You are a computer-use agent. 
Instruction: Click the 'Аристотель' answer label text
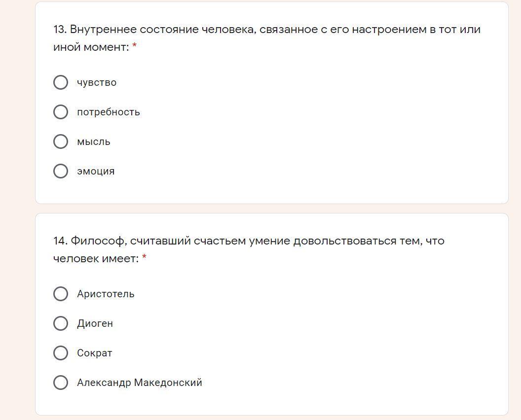tap(106, 294)
